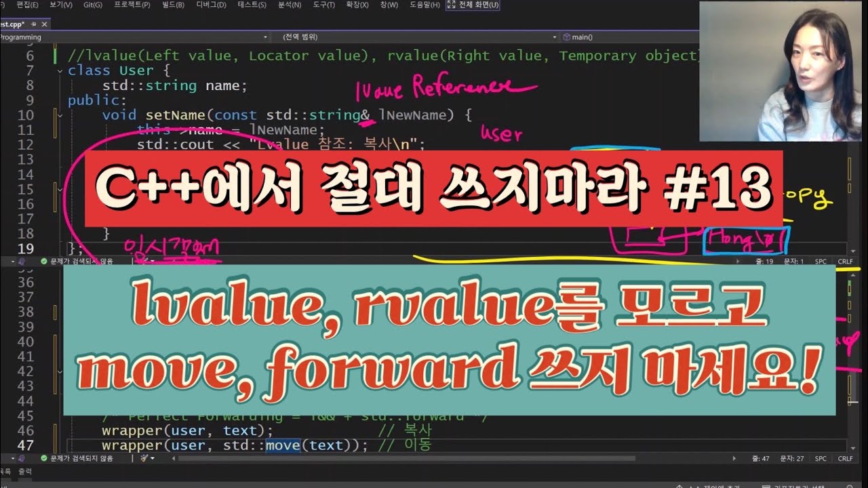Close the est.cpp document tab
Viewport: 868px width, 488px height.
(44, 24)
